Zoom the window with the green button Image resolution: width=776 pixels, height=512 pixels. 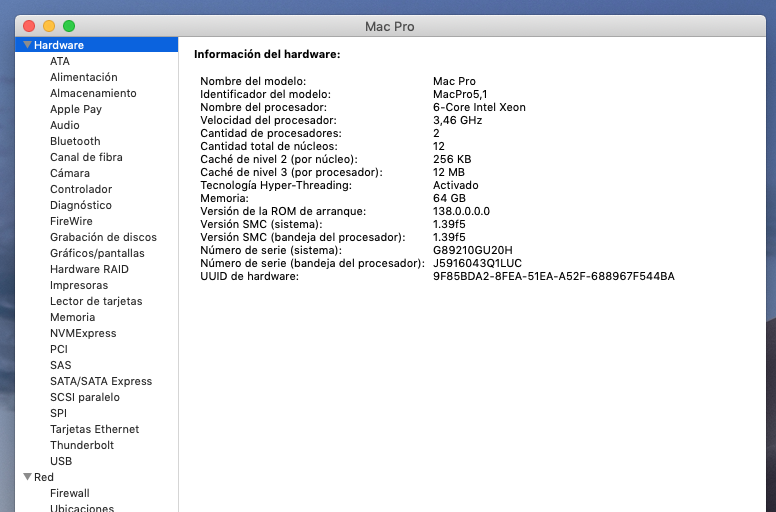point(69,26)
